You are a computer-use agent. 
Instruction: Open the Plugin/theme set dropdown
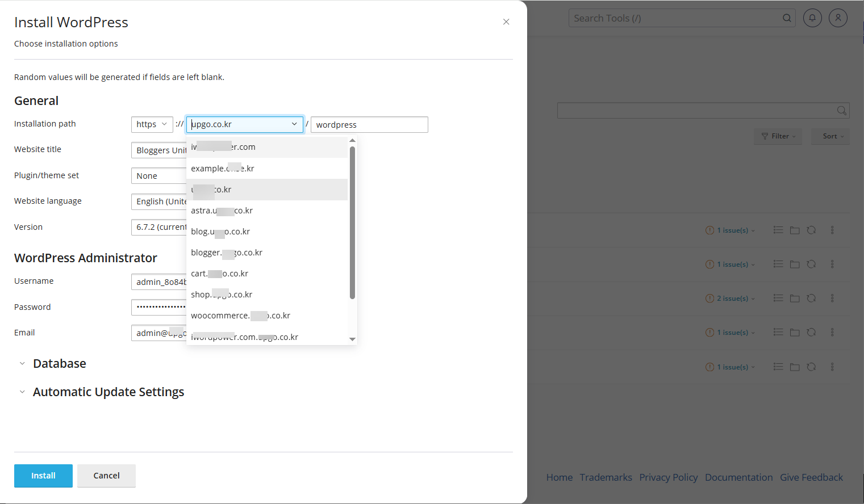click(x=159, y=176)
